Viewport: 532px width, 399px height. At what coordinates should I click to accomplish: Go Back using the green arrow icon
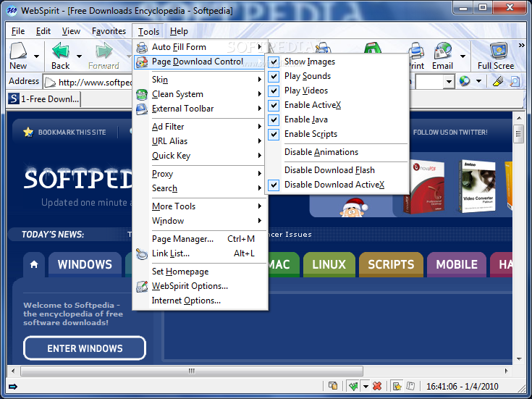click(60, 51)
